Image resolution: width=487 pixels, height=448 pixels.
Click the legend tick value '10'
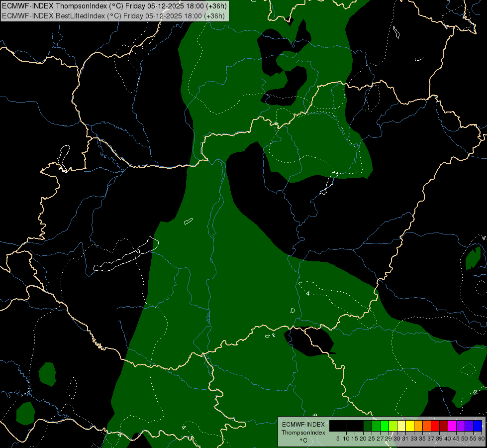346,439
